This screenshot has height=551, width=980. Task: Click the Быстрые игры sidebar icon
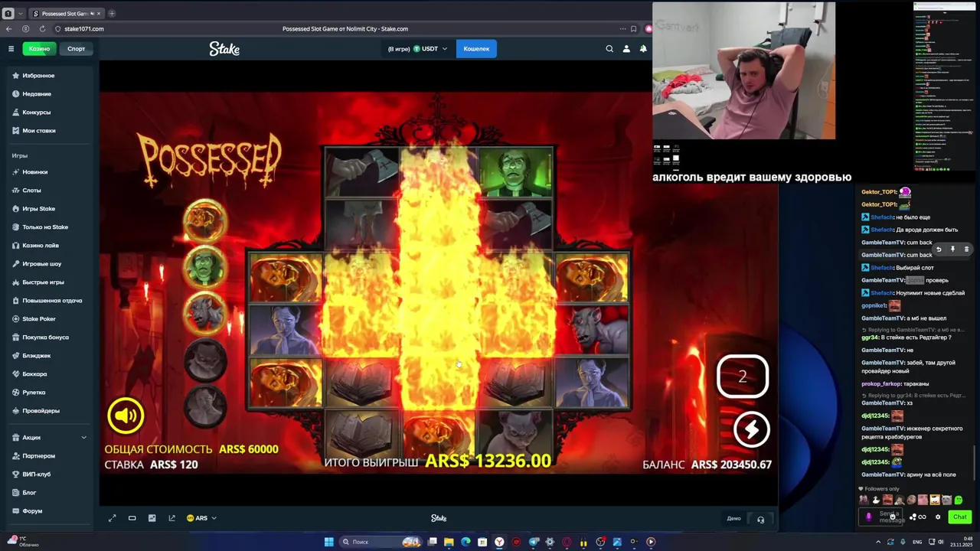[x=15, y=282]
